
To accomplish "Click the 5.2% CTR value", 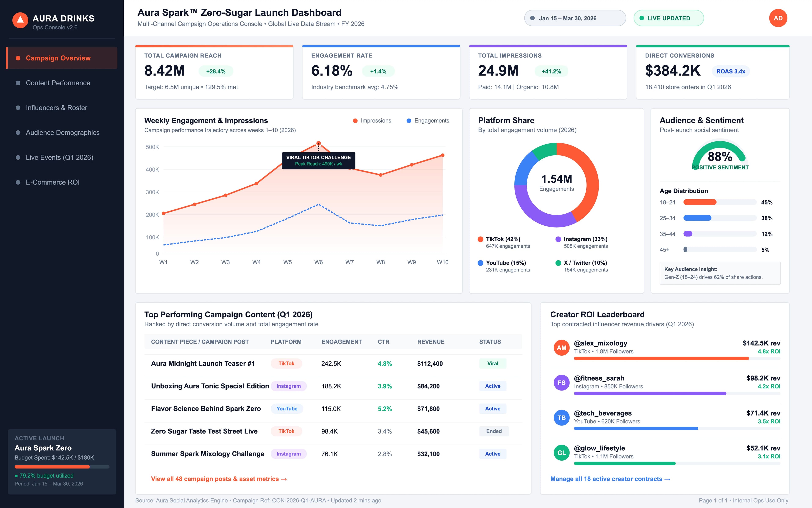I will 384,409.
